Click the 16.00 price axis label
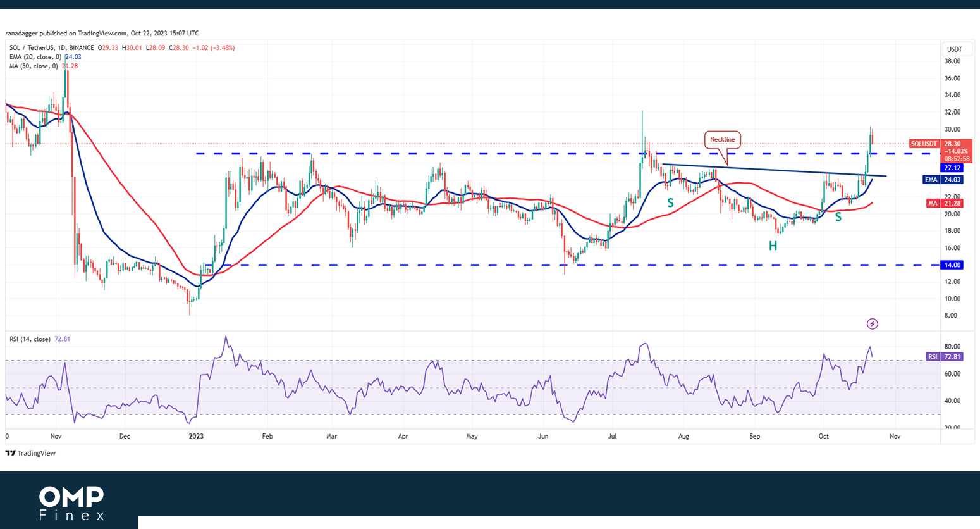This screenshot has width=980, height=529. 952,248
